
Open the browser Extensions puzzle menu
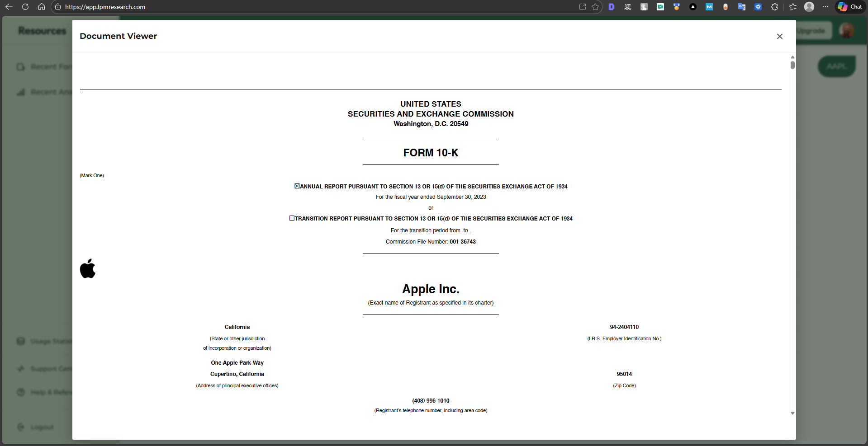coord(774,7)
